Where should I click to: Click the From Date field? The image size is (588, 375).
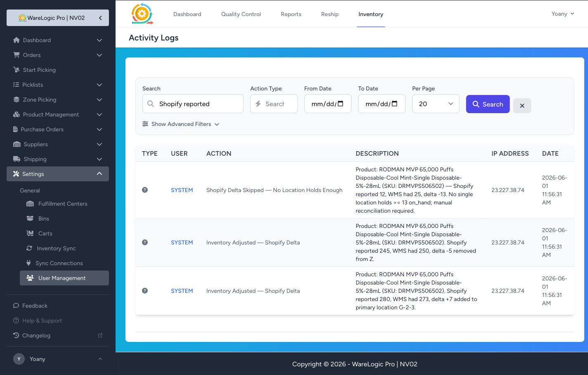(328, 104)
